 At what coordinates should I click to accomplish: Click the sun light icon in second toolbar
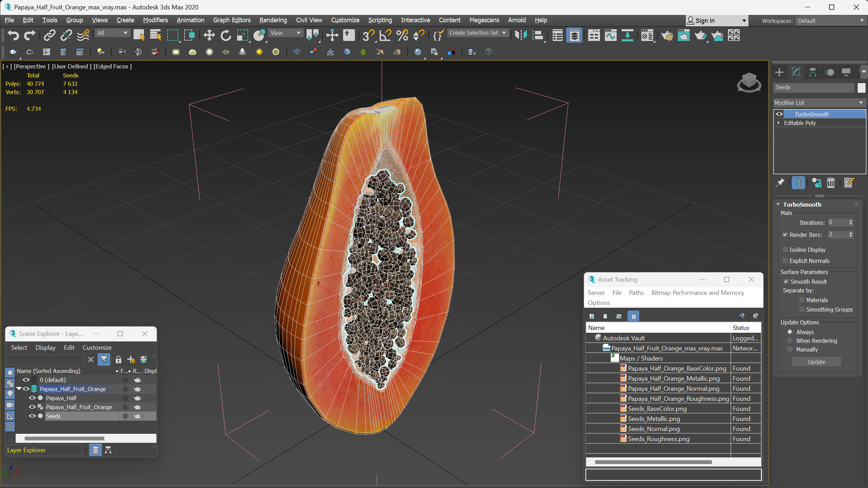pos(259,52)
